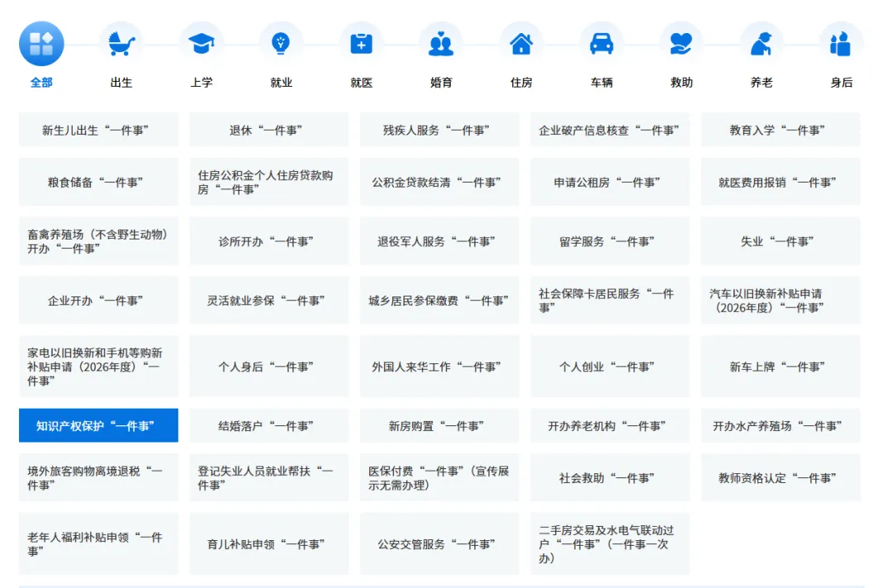Viewport: 892px width, 588px height.
Task: Click the 车辆 car icon
Action: [601, 44]
